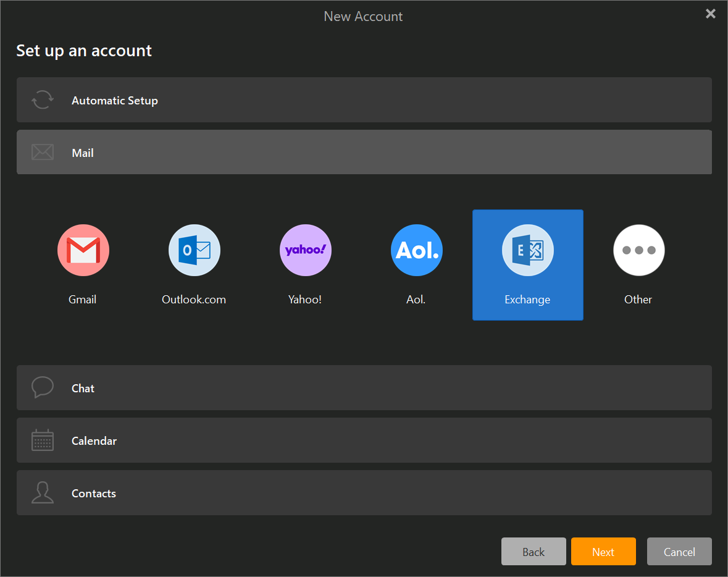Select the Aol. provider icon

click(416, 250)
